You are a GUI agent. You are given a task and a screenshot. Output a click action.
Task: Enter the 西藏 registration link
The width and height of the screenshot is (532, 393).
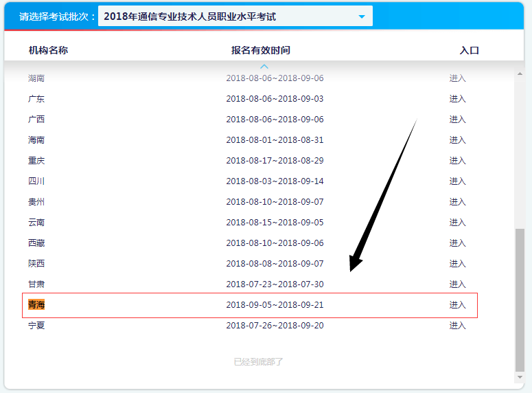(457, 243)
